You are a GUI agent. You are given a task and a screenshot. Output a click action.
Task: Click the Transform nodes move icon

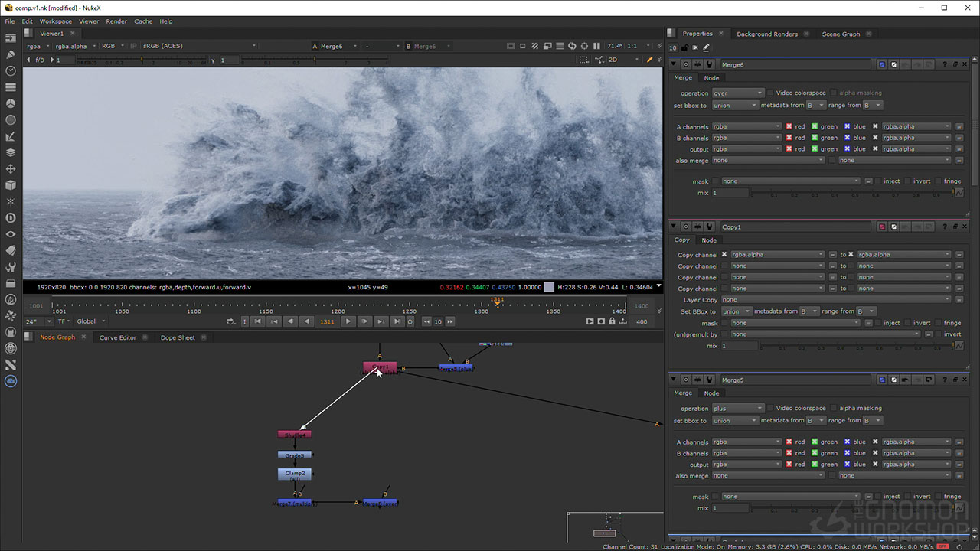pyautogui.click(x=11, y=168)
